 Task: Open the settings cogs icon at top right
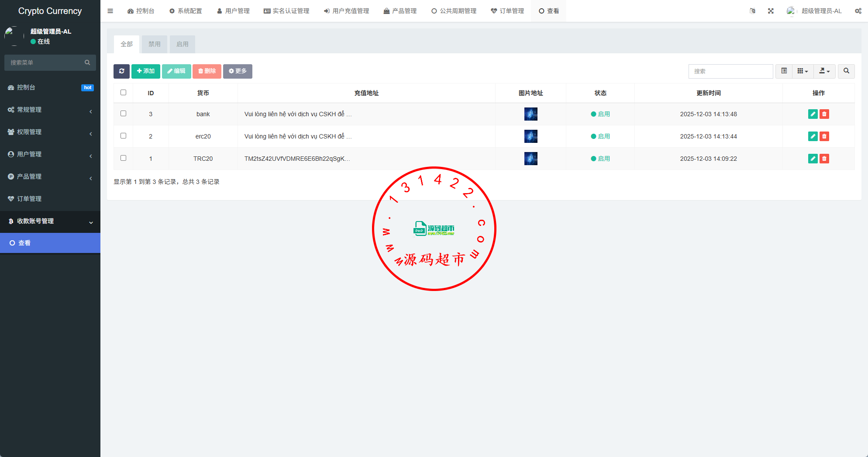[x=858, y=11]
